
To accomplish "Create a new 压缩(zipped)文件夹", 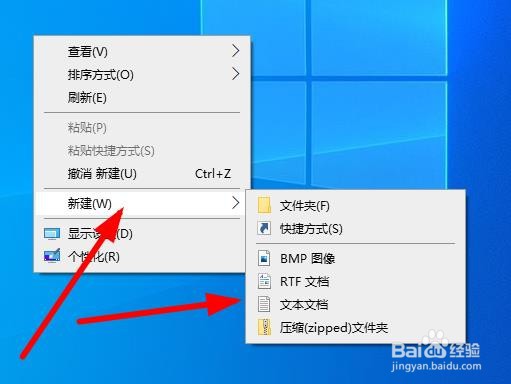I will (355, 328).
